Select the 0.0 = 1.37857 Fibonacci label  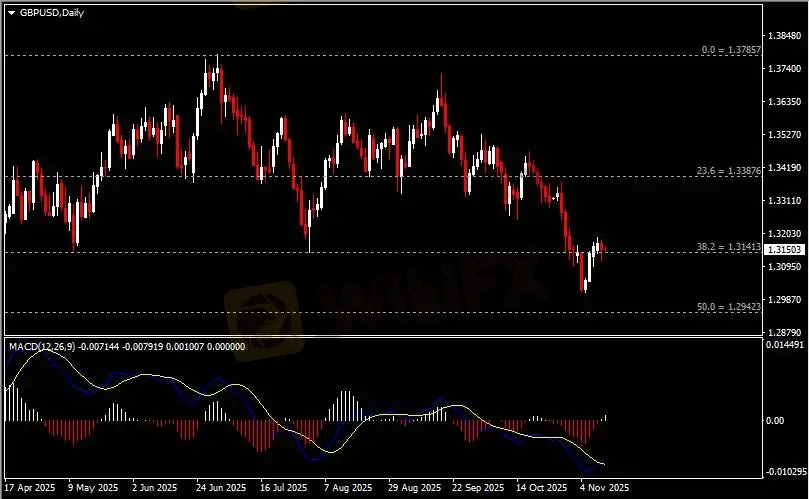pyautogui.click(x=731, y=50)
